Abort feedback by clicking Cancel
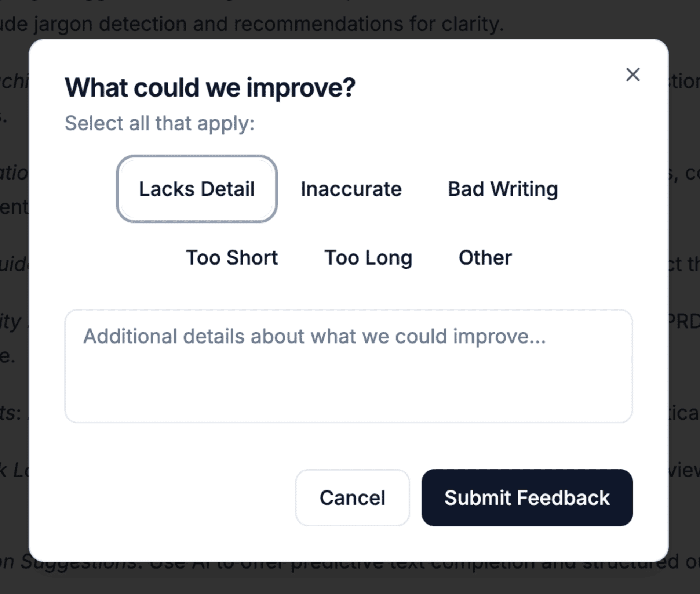Screen dimensions: 700x594 coord(352,497)
